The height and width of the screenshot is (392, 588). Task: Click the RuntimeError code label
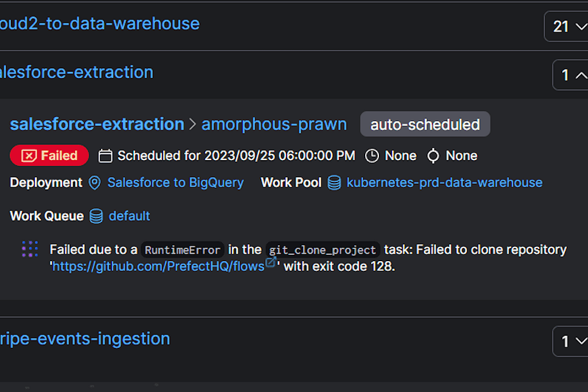[183, 250]
